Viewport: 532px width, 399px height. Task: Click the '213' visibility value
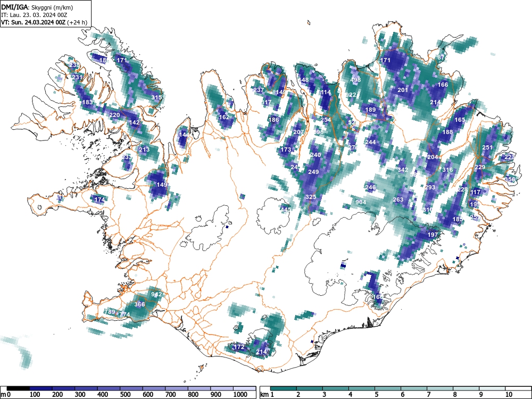(144, 149)
